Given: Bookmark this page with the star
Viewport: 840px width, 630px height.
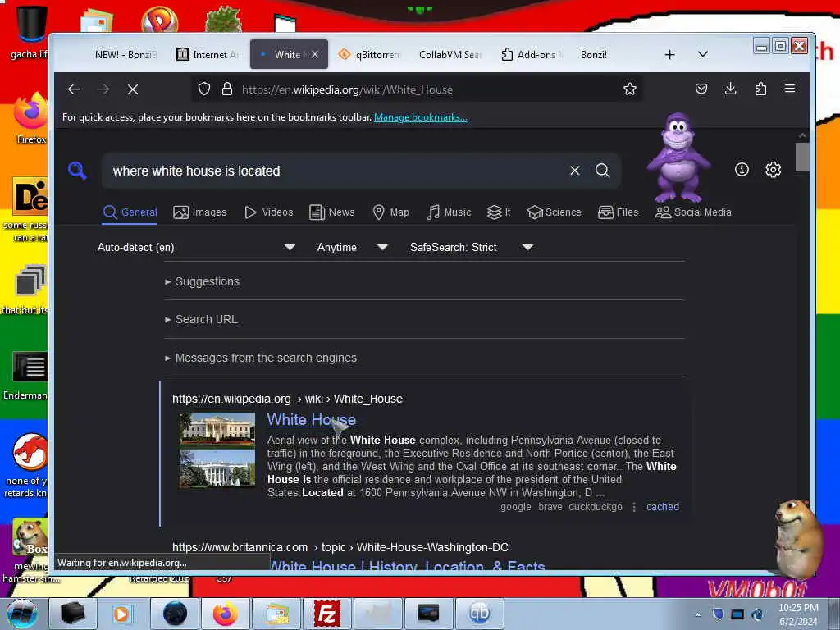Looking at the screenshot, I should click(630, 89).
